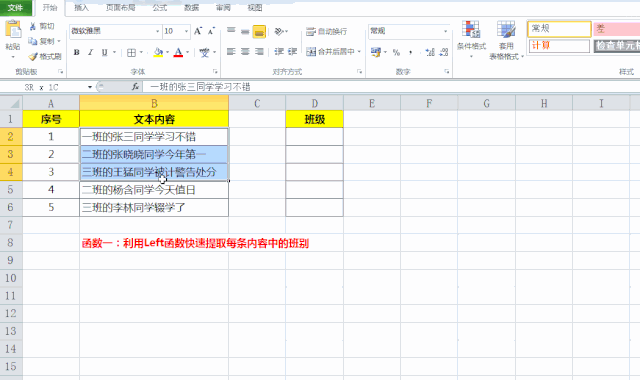Toggle bottom vertical alignment

click(x=259, y=31)
